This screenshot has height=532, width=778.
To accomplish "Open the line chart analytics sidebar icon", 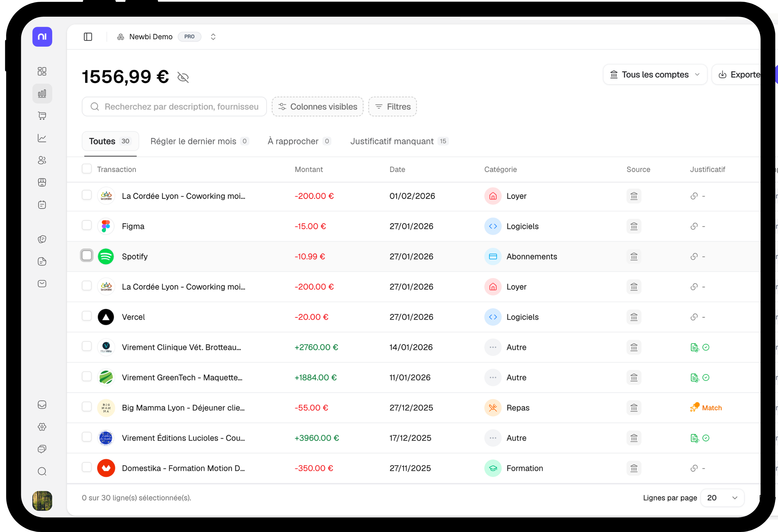I will coord(42,138).
